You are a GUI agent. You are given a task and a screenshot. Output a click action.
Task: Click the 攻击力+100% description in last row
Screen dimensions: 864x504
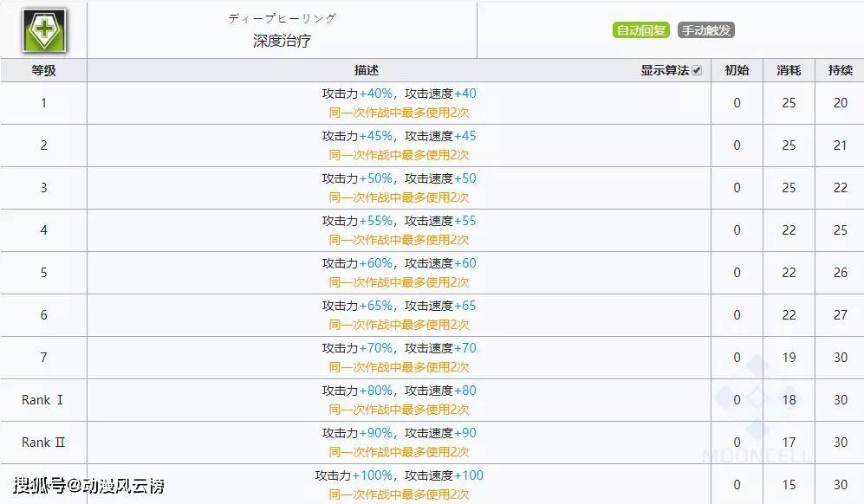click(354, 475)
